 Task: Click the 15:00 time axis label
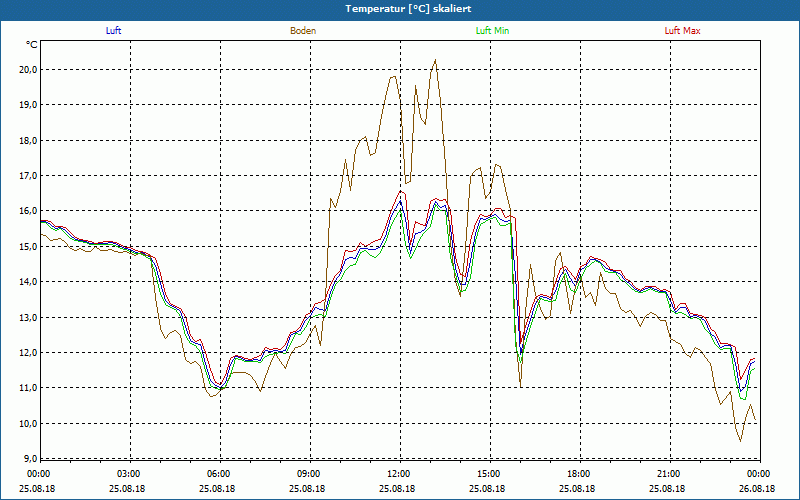pos(488,474)
